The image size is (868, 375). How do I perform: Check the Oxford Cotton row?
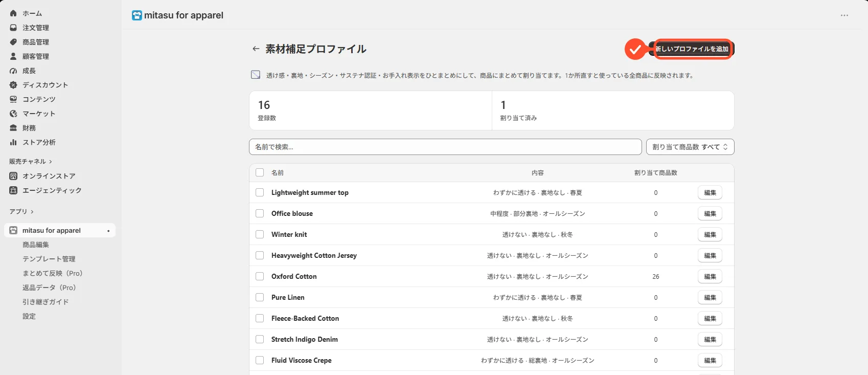tap(260, 276)
